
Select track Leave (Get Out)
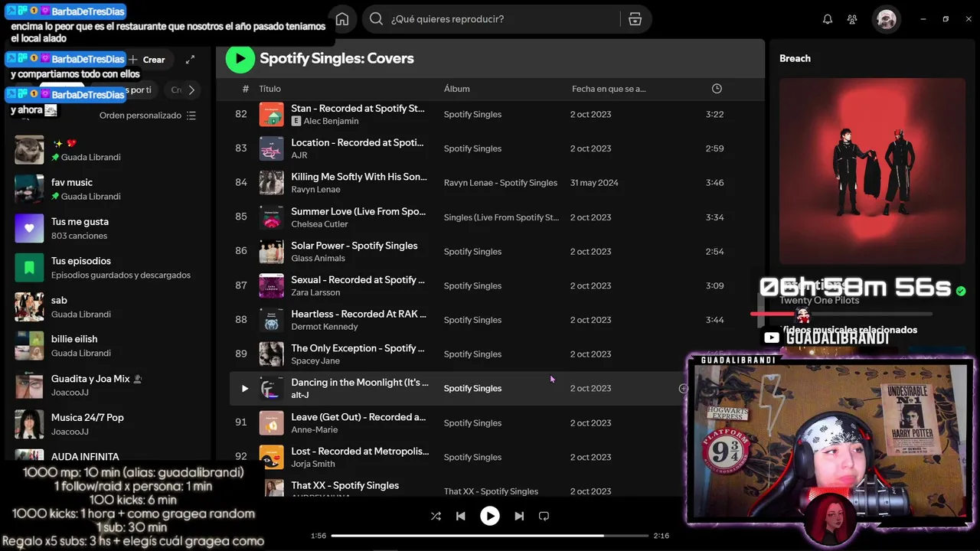tap(358, 417)
